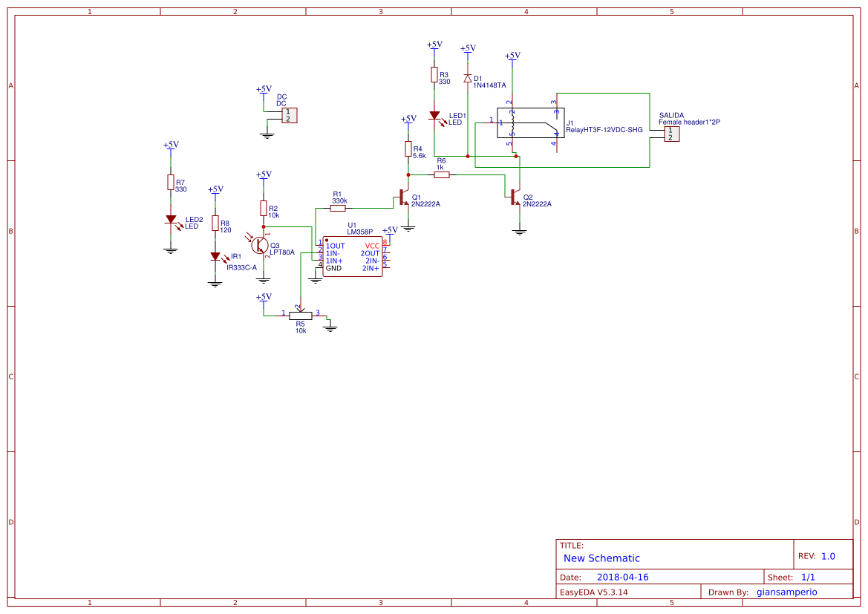Click diode D1 1N4148TA symbol

click(466, 77)
